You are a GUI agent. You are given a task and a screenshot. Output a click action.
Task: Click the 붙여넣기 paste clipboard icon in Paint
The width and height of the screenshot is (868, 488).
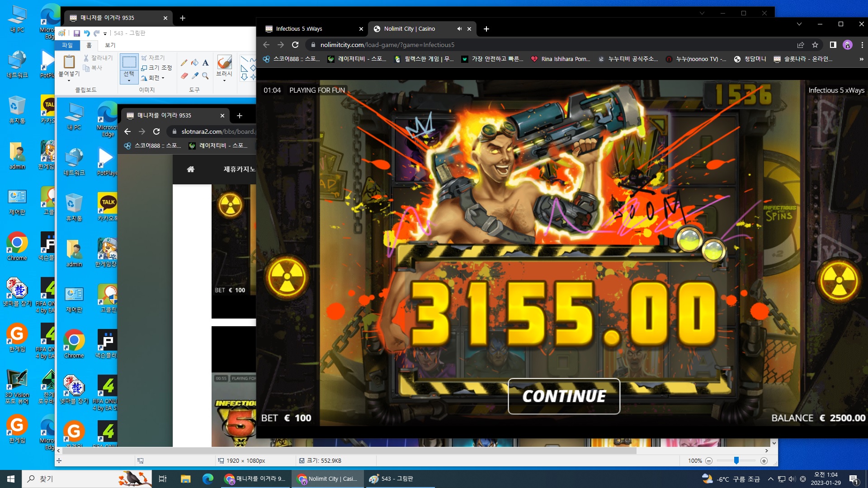pyautogui.click(x=69, y=61)
